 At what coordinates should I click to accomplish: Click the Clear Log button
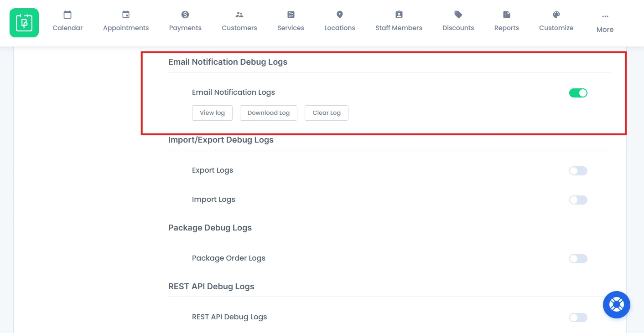tap(327, 113)
